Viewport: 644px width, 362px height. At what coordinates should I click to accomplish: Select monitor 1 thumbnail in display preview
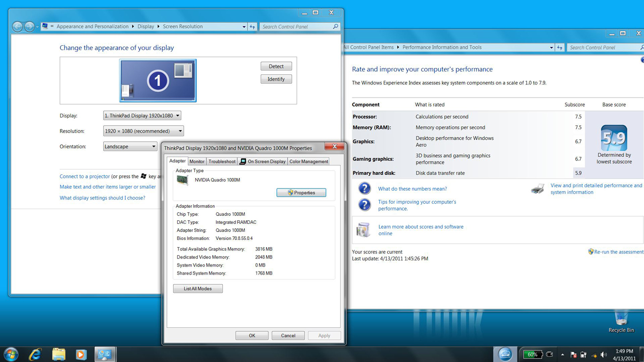coord(158,80)
